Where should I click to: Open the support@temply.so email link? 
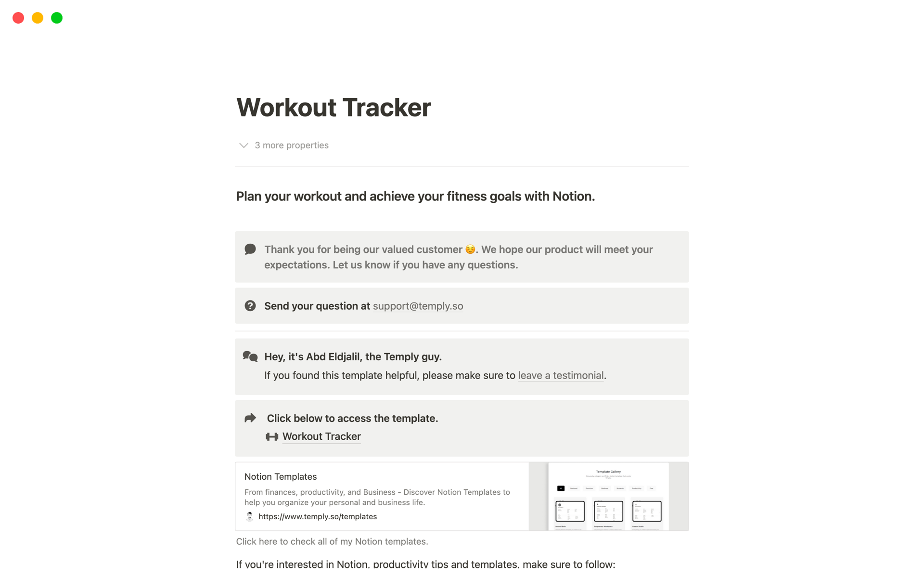click(x=418, y=306)
